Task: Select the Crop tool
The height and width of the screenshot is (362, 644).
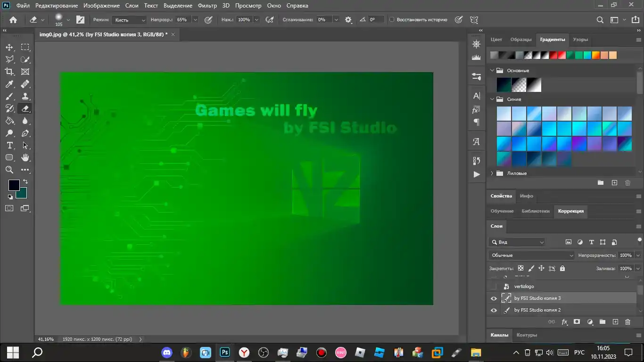Action: coord(9,72)
